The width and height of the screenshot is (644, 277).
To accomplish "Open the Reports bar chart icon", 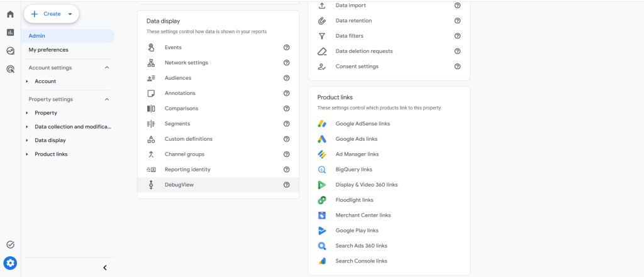I will point(10,33).
